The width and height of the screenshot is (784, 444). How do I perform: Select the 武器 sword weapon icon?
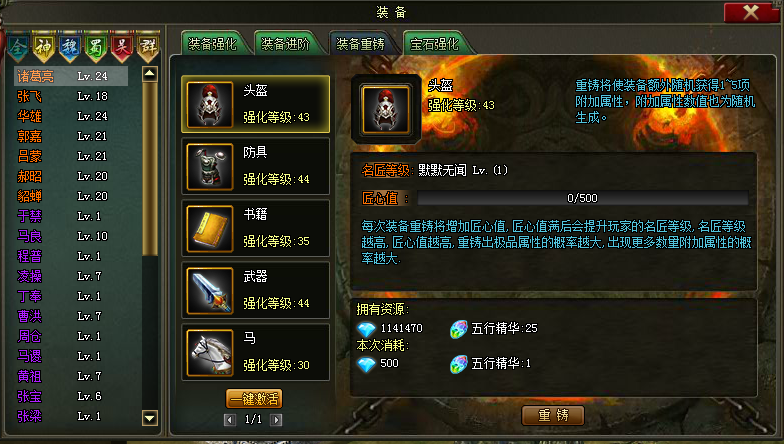[210, 290]
